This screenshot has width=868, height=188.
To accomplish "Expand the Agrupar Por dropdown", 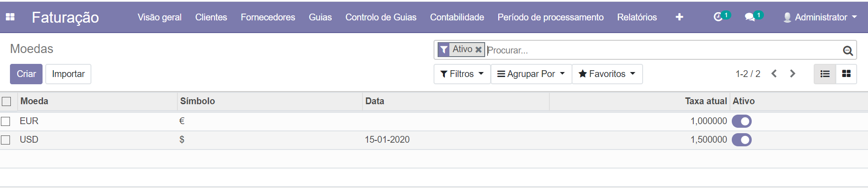I will pyautogui.click(x=531, y=74).
